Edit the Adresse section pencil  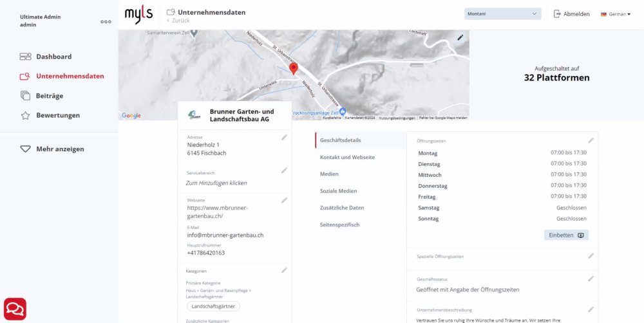click(284, 138)
